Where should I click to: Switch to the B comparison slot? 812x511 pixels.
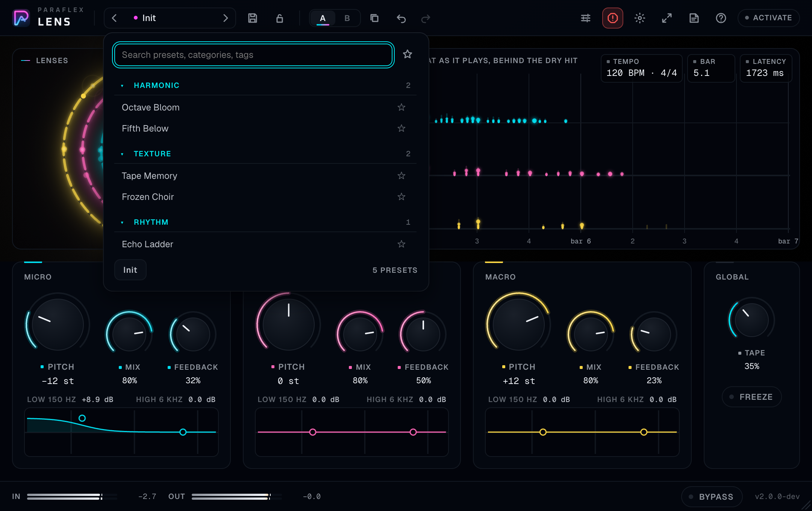tap(347, 18)
